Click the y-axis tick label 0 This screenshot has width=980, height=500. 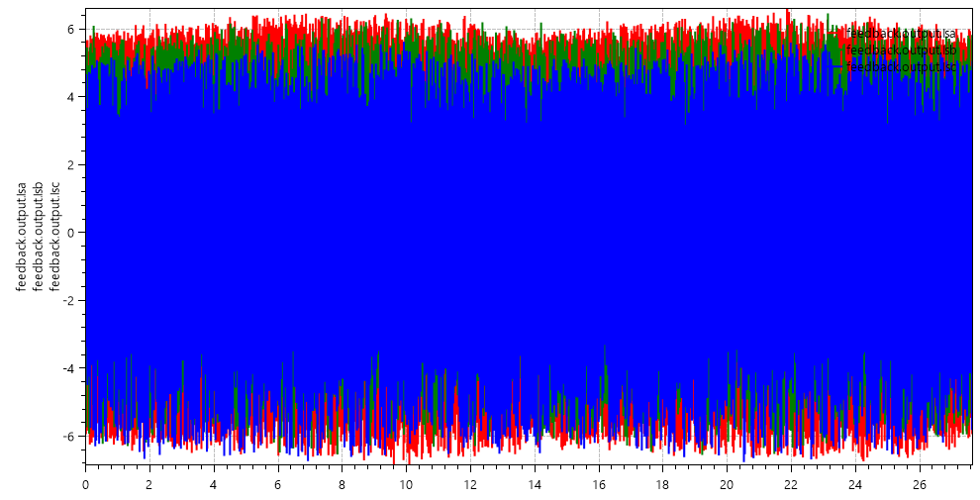[70, 233]
